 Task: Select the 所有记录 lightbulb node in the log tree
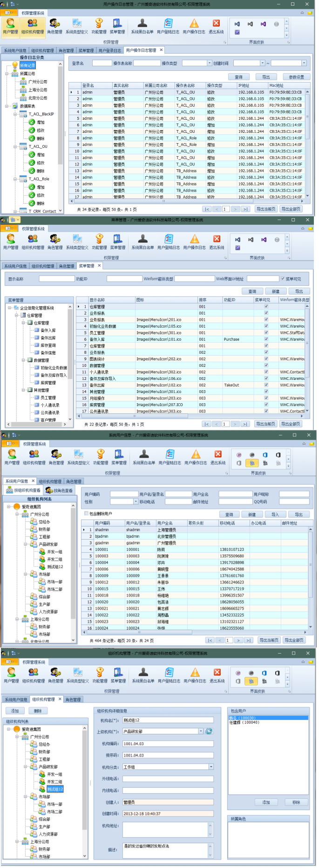point(24,65)
